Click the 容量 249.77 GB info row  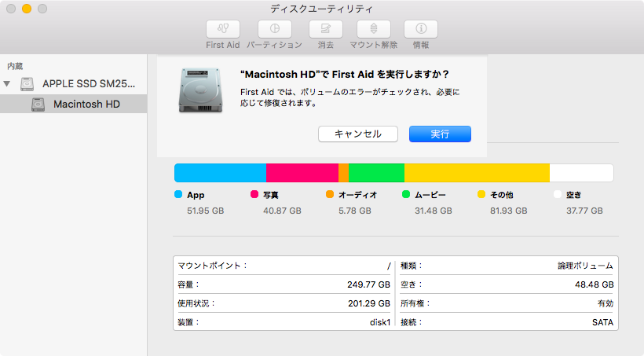284,284
